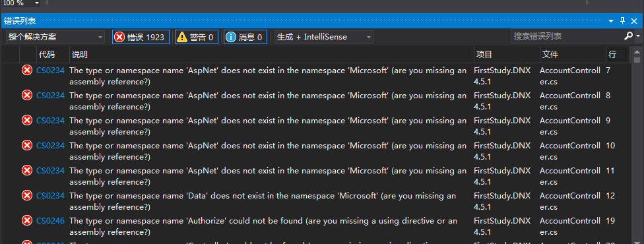Focus the 搜索错误列表 search field
The image size is (644, 244).
[566, 36]
